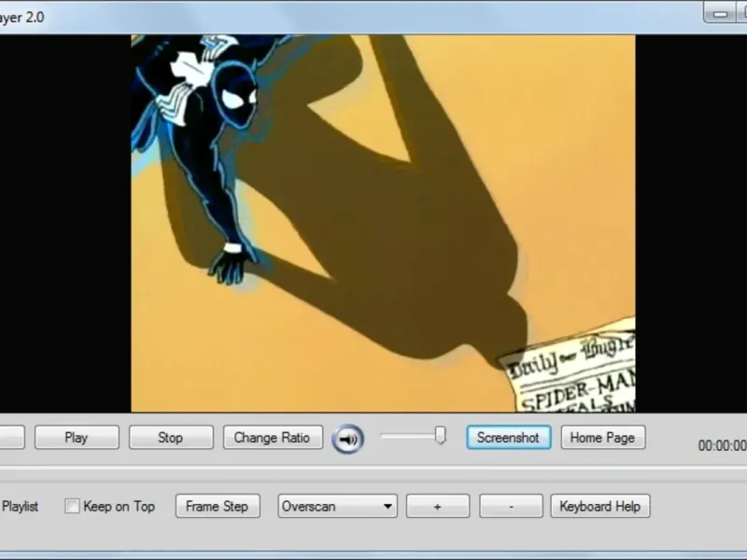
Task: Click the minus button next to Overscan
Action: (511, 506)
